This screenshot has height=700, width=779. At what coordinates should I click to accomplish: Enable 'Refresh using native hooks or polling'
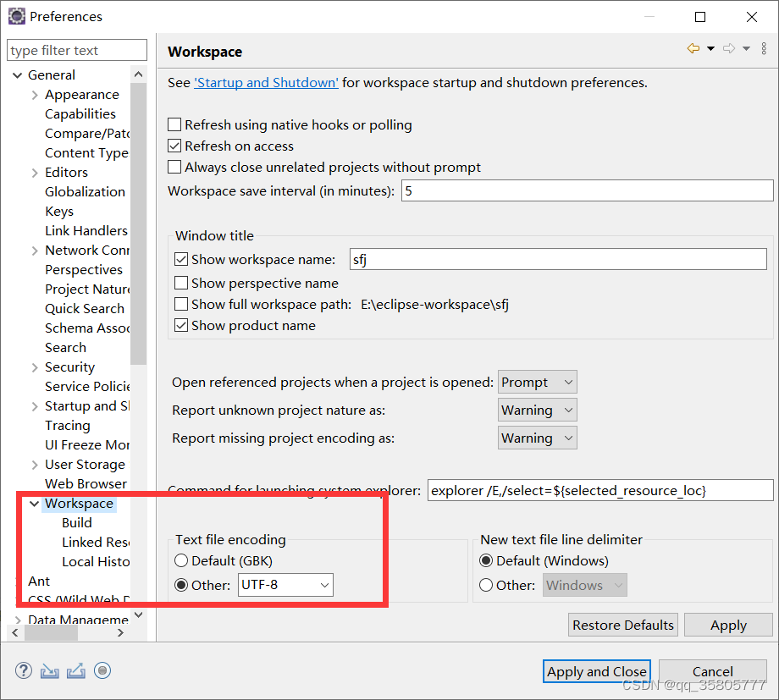point(174,124)
